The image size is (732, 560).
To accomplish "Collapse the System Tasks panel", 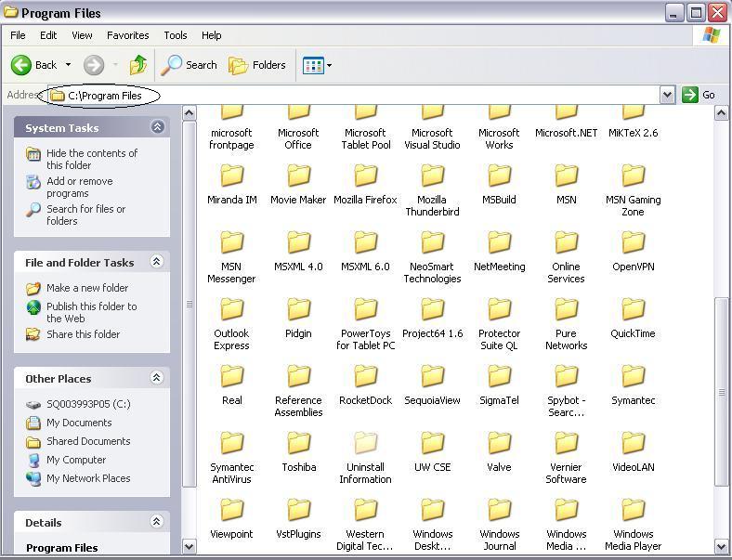I will [x=157, y=127].
